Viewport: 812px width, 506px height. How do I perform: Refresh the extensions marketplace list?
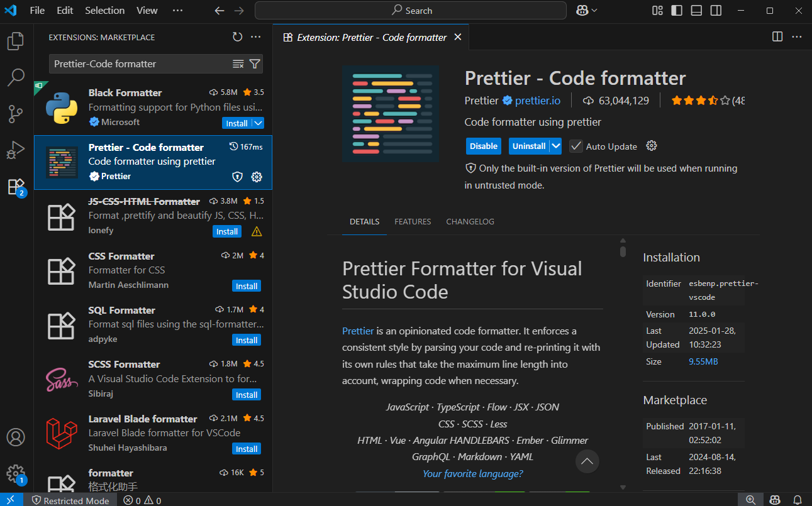pyautogui.click(x=237, y=37)
